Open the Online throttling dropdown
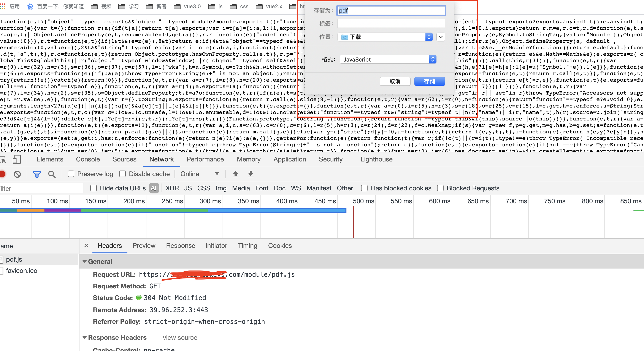The height and width of the screenshot is (351, 644). [200, 174]
